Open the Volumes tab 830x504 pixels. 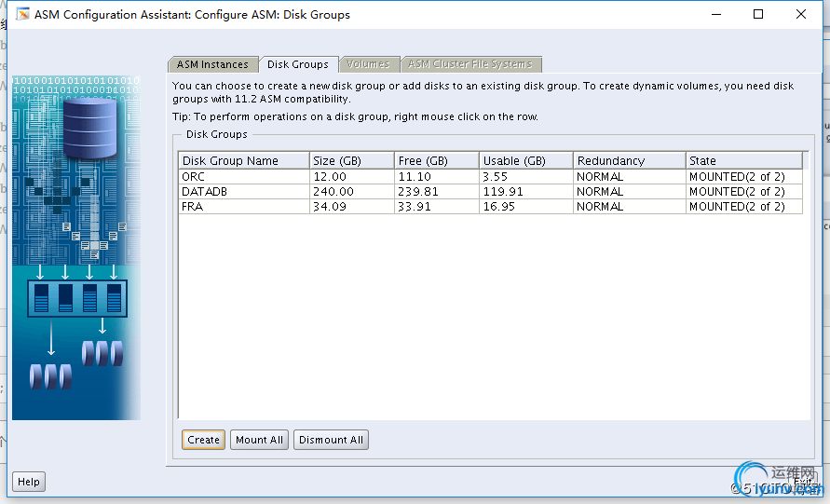click(x=368, y=64)
